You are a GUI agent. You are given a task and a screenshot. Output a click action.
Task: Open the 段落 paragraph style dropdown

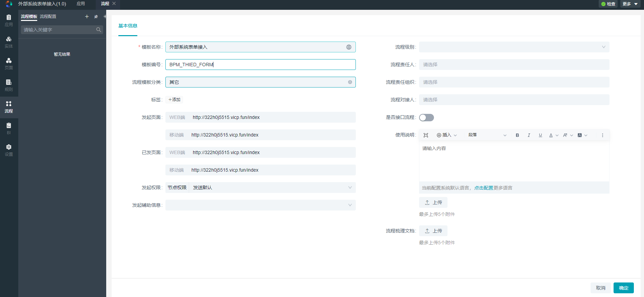pos(487,135)
